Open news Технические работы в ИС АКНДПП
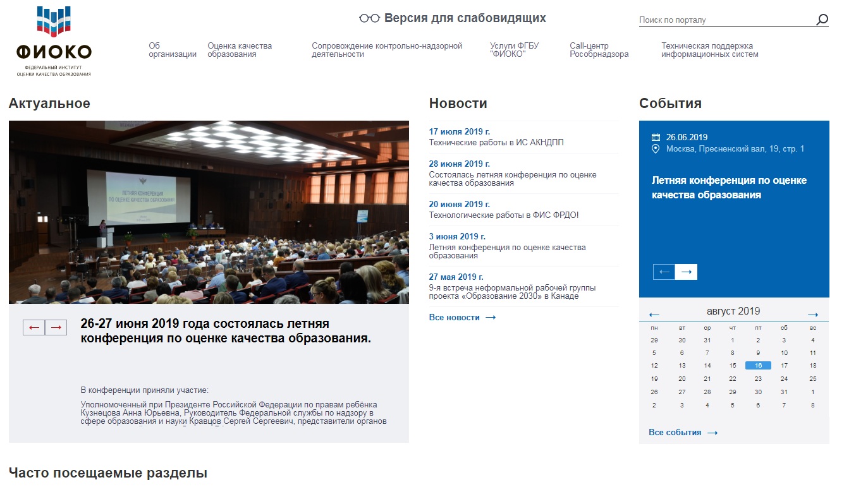The width and height of the screenshot is (868, 487). coord(496,143)
